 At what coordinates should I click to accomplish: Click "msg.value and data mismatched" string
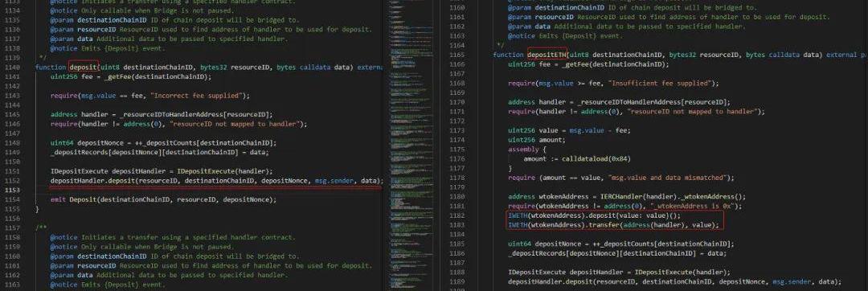tap(667, 178)
